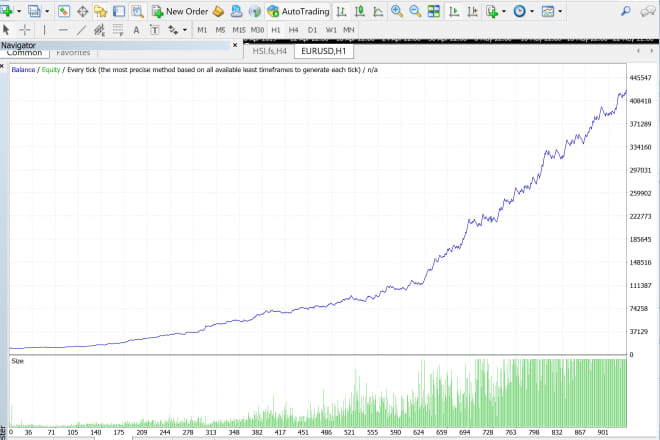
Task: Switch to the H1 timeframe
Action: coord(276,30)
